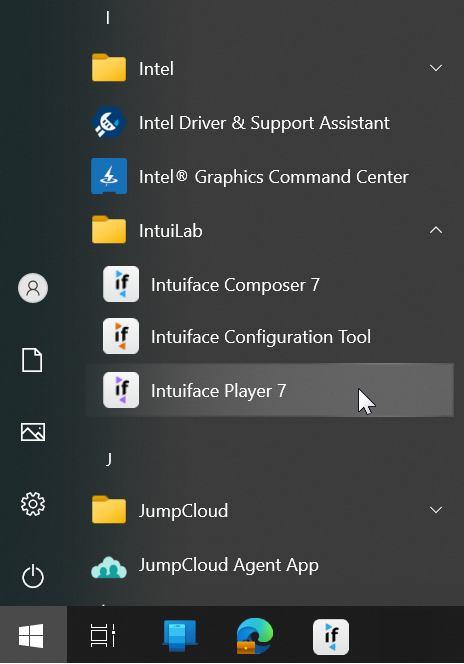Open JumpCloud Agent App by its name
464x664 pixels.
click(229, 565)
